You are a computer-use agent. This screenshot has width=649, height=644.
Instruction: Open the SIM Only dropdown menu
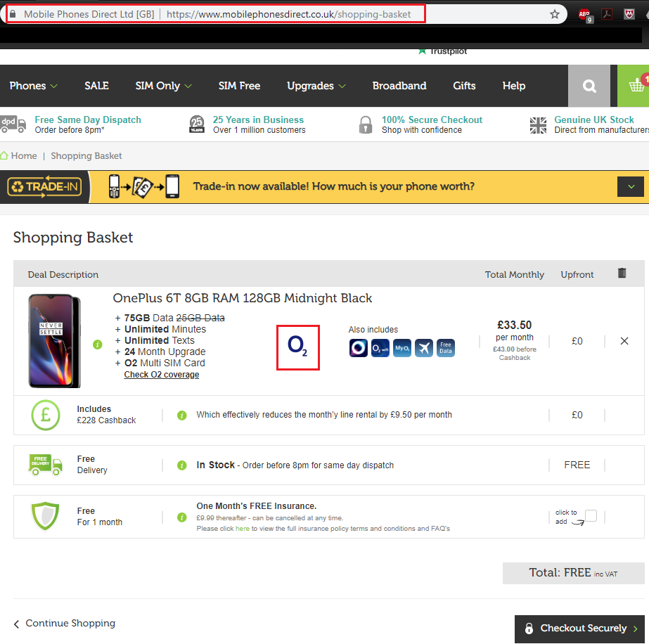[x=162, y=85]
